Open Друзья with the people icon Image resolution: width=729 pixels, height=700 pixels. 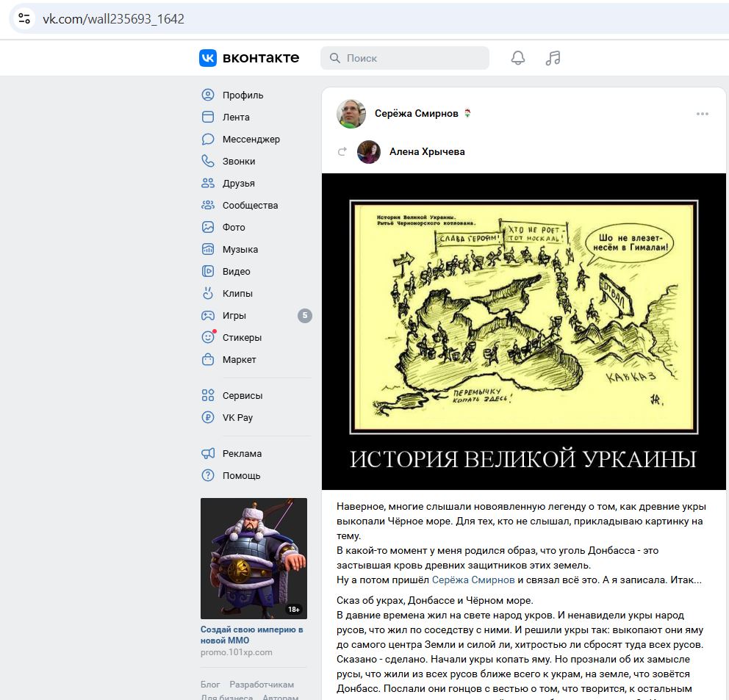pos(208,183)
